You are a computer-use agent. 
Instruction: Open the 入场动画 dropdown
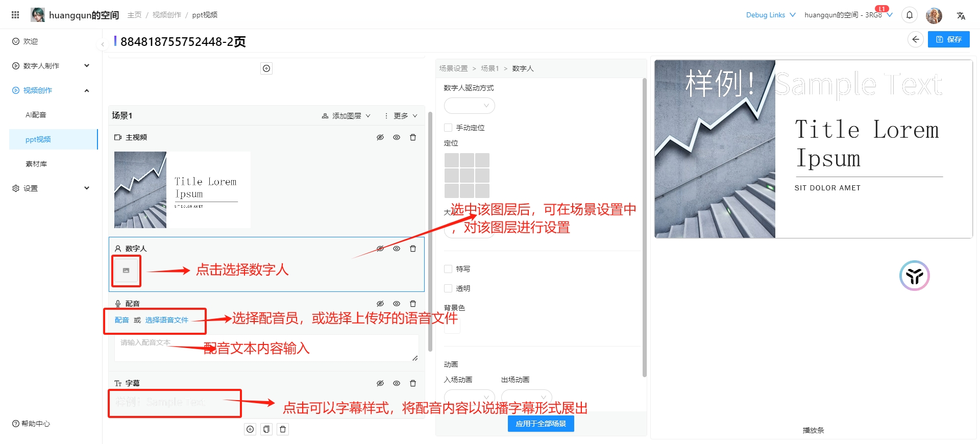(x=470, y=397)
